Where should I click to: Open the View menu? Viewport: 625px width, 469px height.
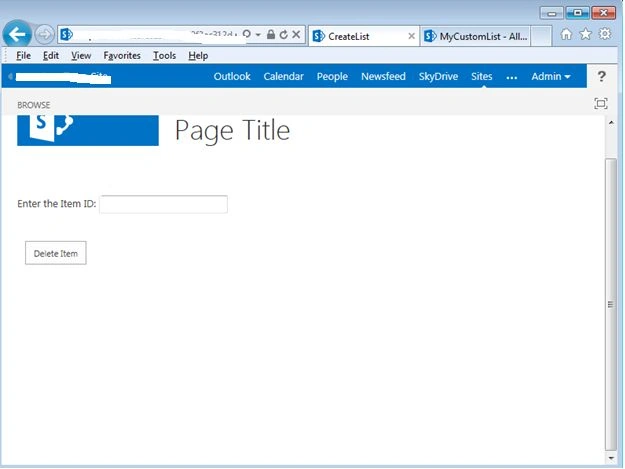pyautogui.click(x=81, y=55)
